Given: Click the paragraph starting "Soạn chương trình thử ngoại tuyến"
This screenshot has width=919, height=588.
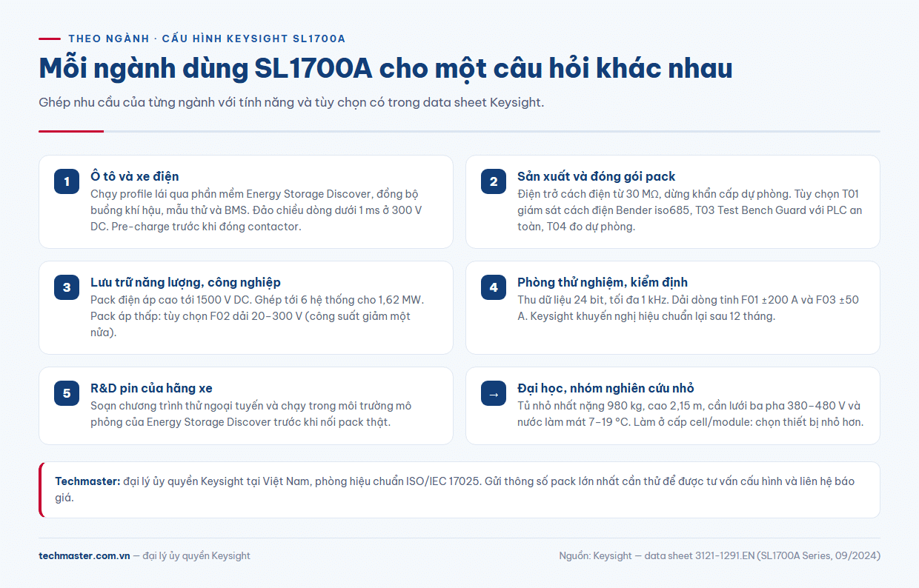Looking at the screenshot, I should coord(251,414).
